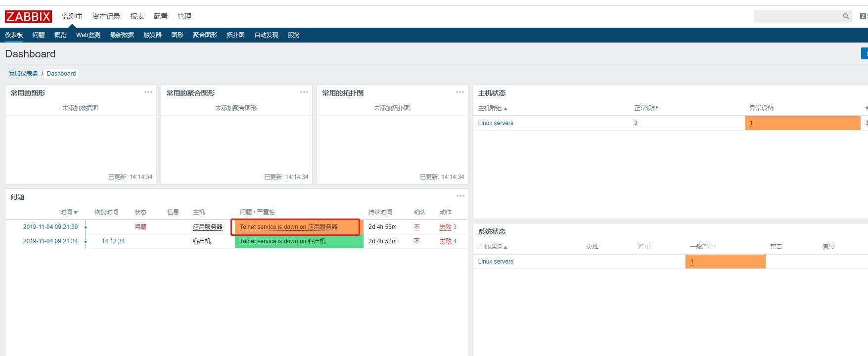Viewport: 868px width, 356px height.
Task: Open the 监测中 top menu
Action: pos(72,16)
